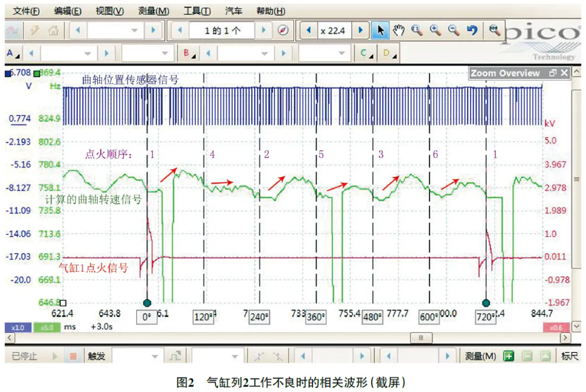Click vertical scrollbar down arrow
Viewport: 586px width, 392px height.
pyautogui.click(x=577, y=326)
